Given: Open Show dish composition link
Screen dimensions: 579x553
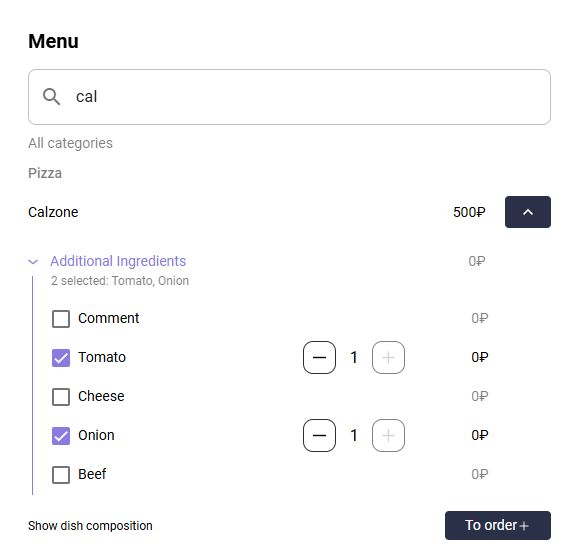Looking at the screenshot, I should 90,526.
